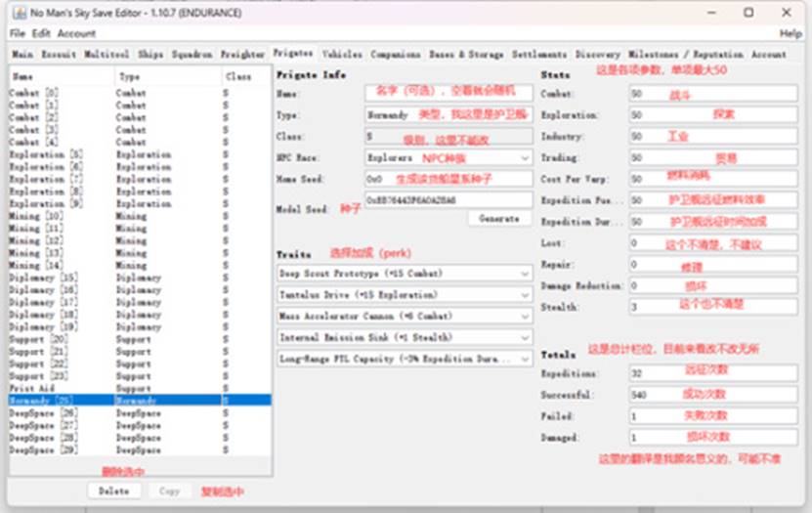This screenshot has width=812, height=513.
Task: Open the File menu
Action: tap(17, 33)
